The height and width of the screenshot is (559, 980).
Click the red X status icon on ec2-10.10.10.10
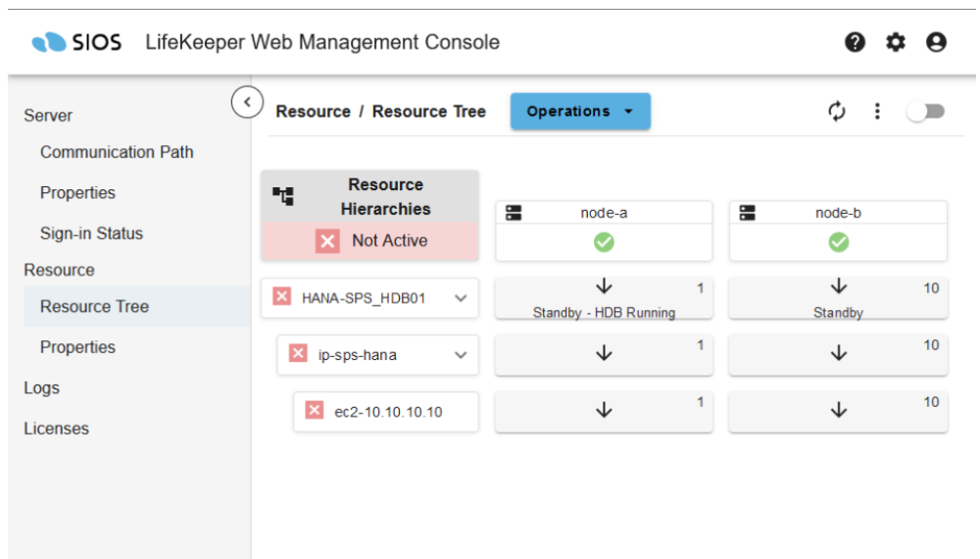point(314,411)
